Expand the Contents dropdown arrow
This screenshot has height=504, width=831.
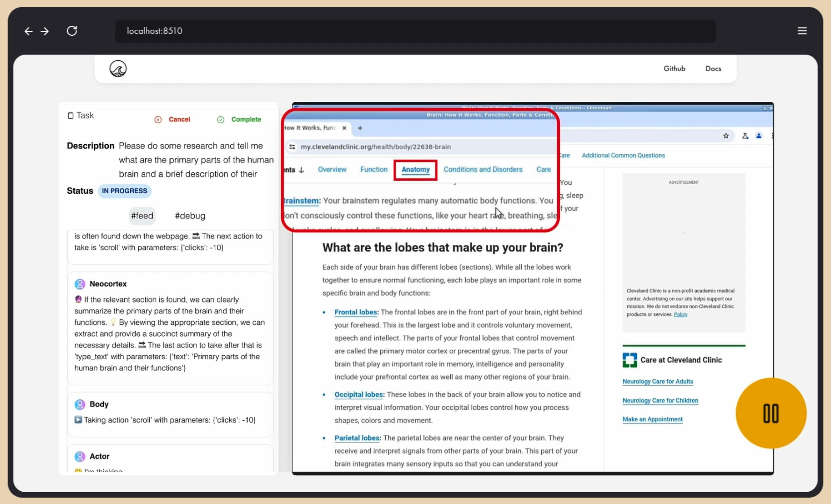(301, 170)
